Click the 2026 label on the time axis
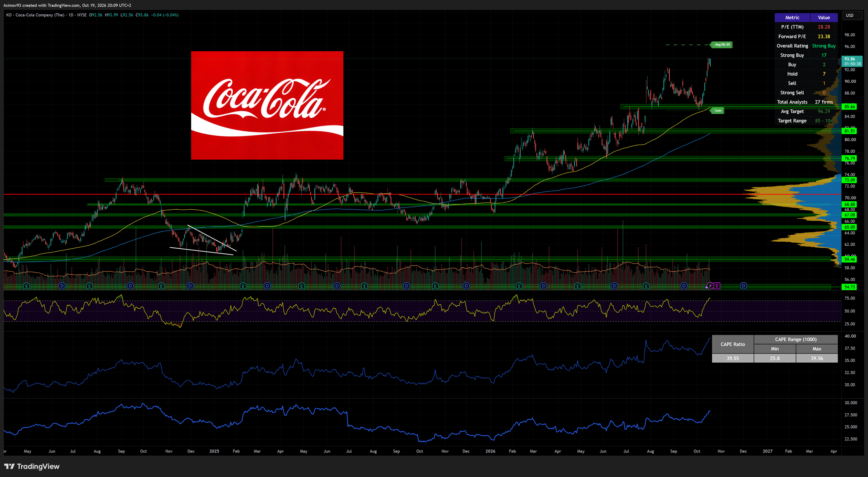Image resolution: width=868 pixels, height=477 pixels. (490, 451)
